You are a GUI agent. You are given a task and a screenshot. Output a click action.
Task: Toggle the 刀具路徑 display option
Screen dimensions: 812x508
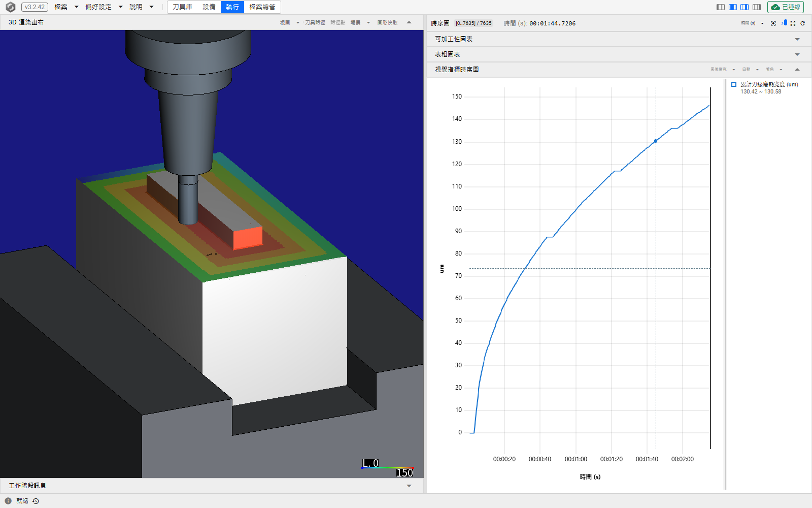[x=315, y=22]
